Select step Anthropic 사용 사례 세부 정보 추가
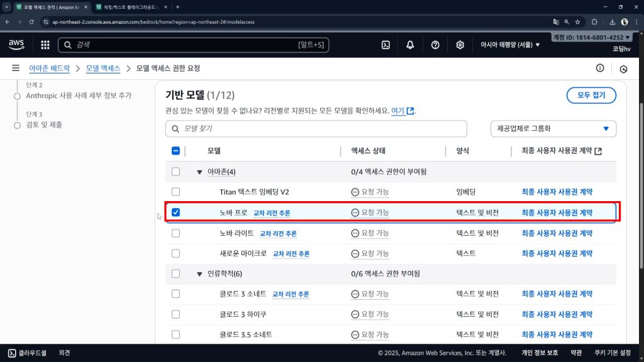The width and height of the screenshot is (644, 362). [x=79, y=96]
